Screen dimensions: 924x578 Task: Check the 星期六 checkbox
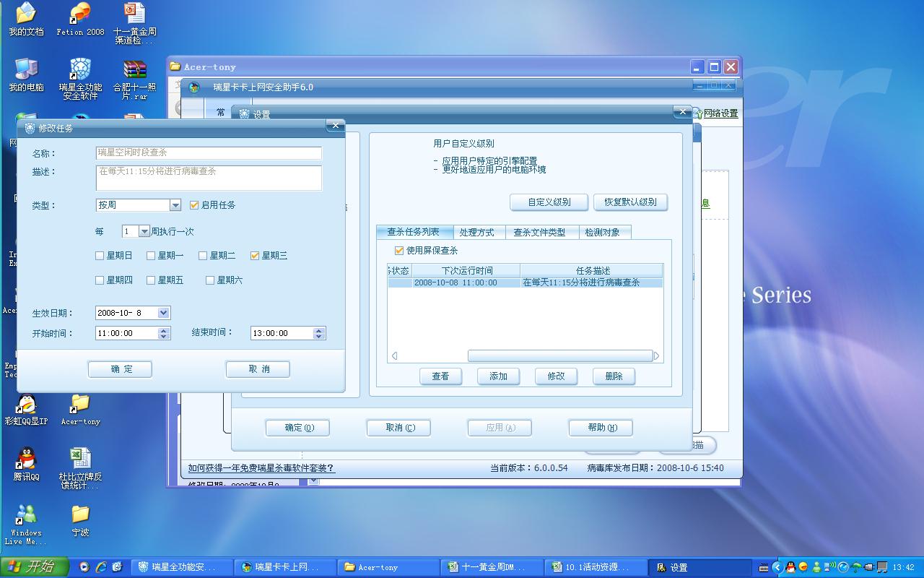pyautogui.click(x=210, y=280)
